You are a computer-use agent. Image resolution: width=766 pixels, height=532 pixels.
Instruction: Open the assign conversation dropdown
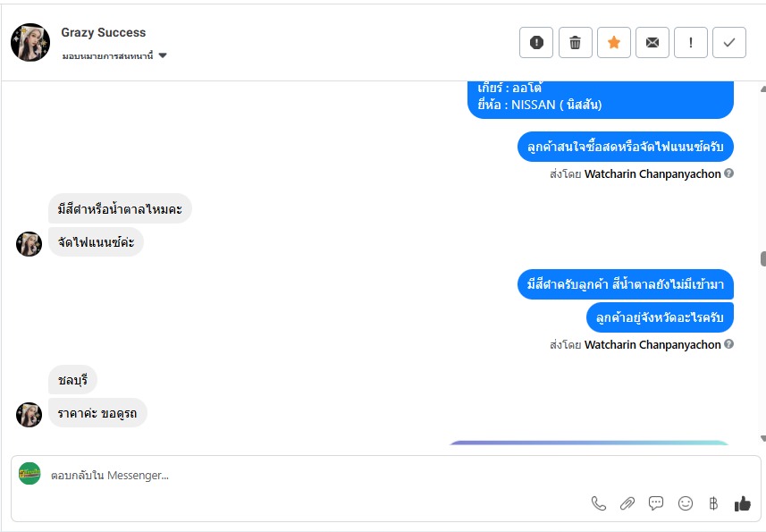(x=114, y=55)
